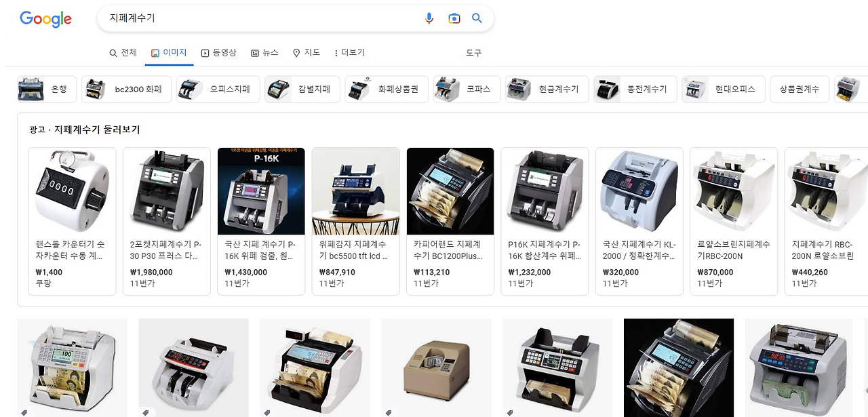Click the magnifying glass search icon
This screenshot has width=868, height=417.
click(477, 18)
